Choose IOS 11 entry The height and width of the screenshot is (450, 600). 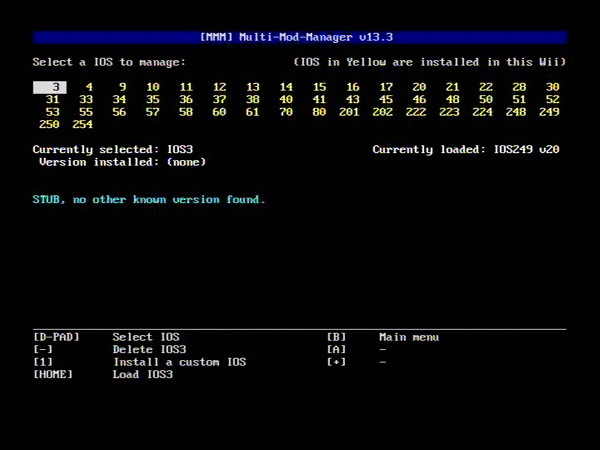coord(186,87)
